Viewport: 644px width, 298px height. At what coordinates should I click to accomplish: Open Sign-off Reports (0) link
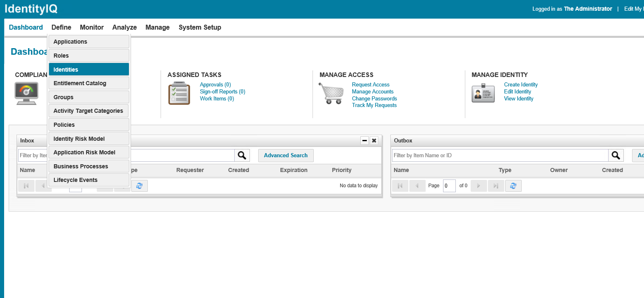(x=222, y=92)
